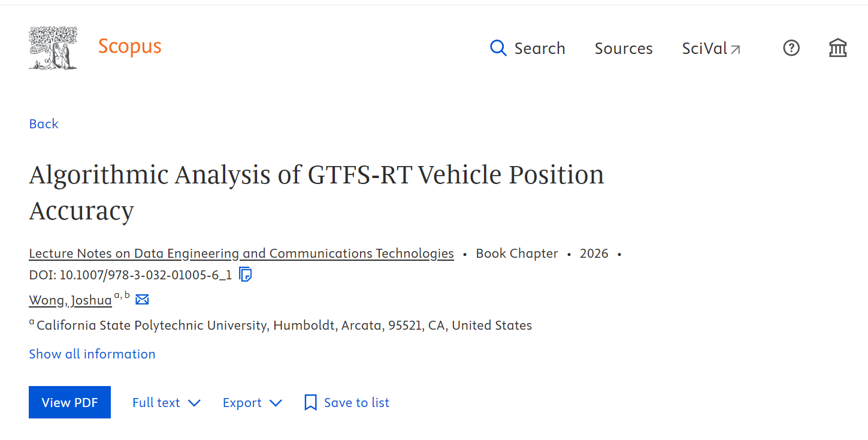Click the magnifying glass search icon

(498, 48)
